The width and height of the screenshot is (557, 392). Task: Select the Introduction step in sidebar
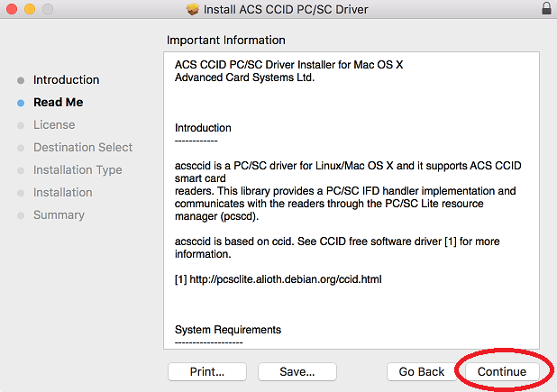(66, 80)
